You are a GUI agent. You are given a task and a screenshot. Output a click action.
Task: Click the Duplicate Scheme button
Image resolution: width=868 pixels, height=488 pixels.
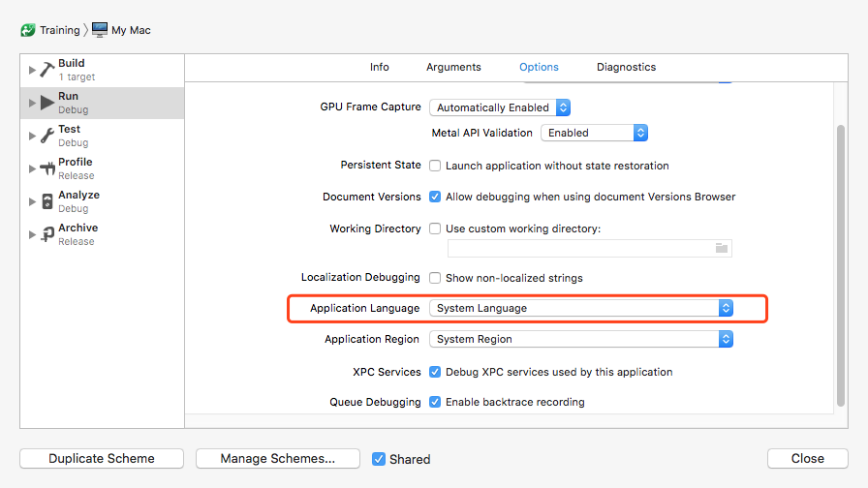[x=102, y=459]
